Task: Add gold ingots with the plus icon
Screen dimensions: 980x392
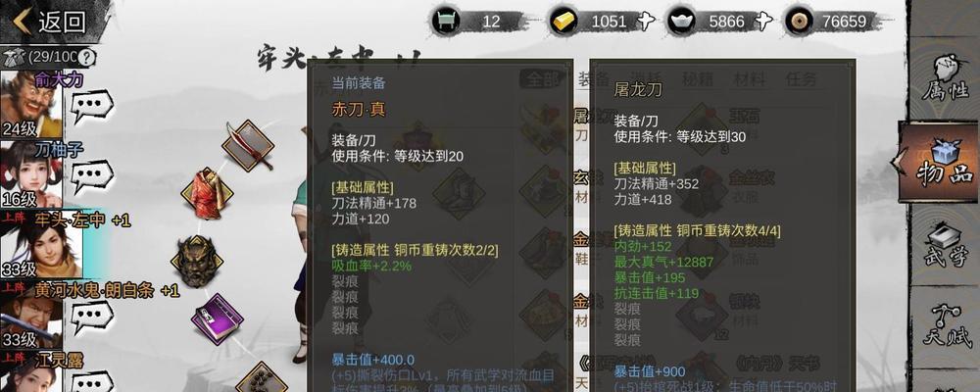Action: click(x=645, y=22)
